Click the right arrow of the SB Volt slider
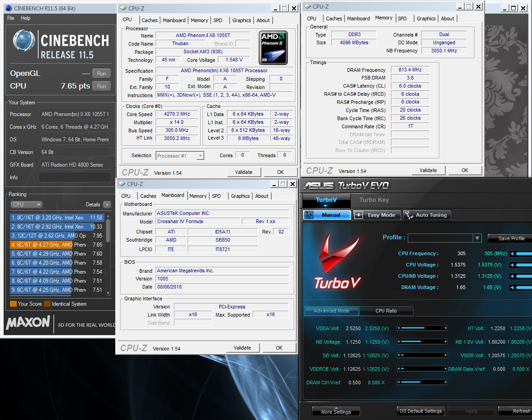The width and height of the screenshot is (532, 420). (446, 355)
